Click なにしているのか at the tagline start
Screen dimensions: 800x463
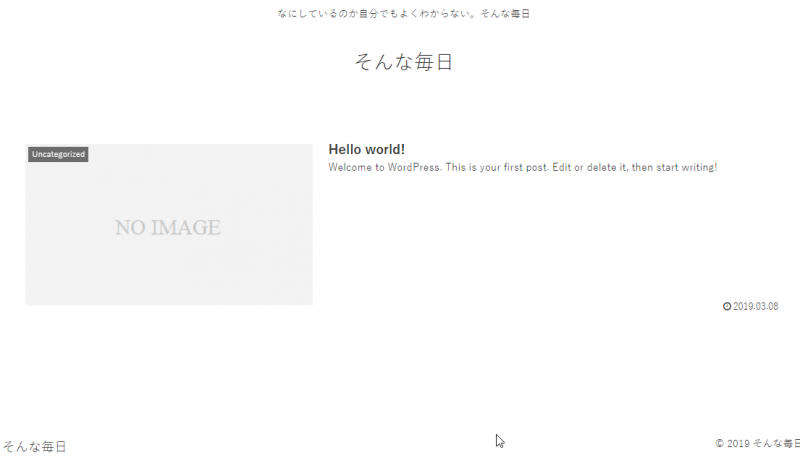point(314,14)
